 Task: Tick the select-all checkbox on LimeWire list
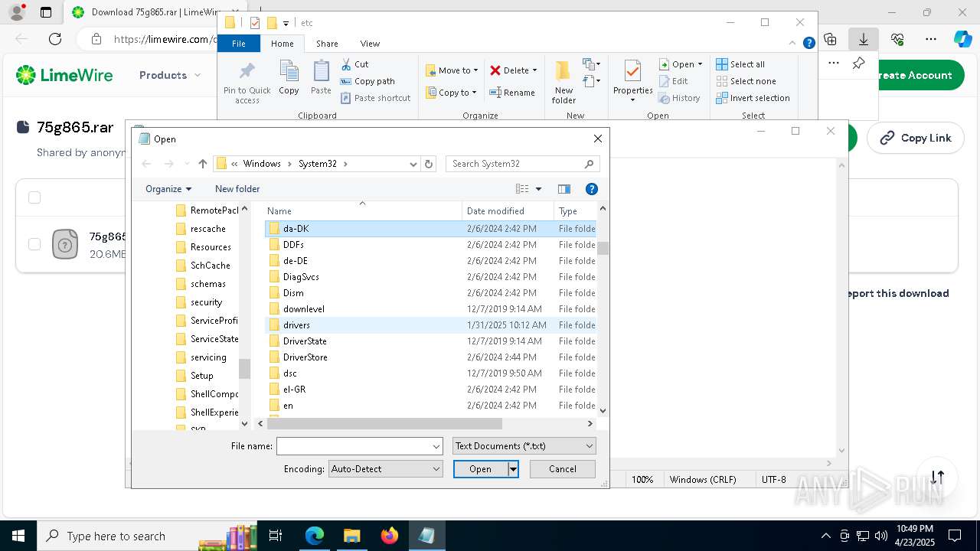pyautogui.click(x=34, y=198)
